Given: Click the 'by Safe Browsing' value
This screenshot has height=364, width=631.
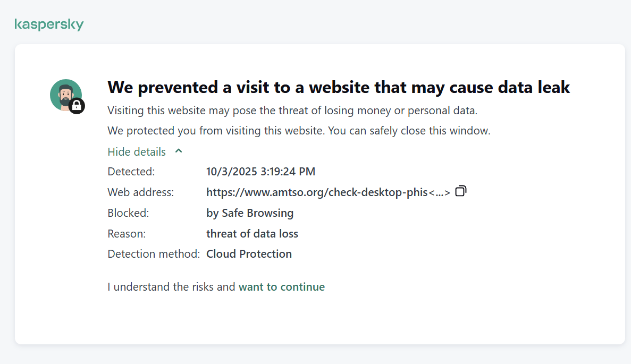Looking at the screenshot, I should pyautogui.click(x=250, y=213).
